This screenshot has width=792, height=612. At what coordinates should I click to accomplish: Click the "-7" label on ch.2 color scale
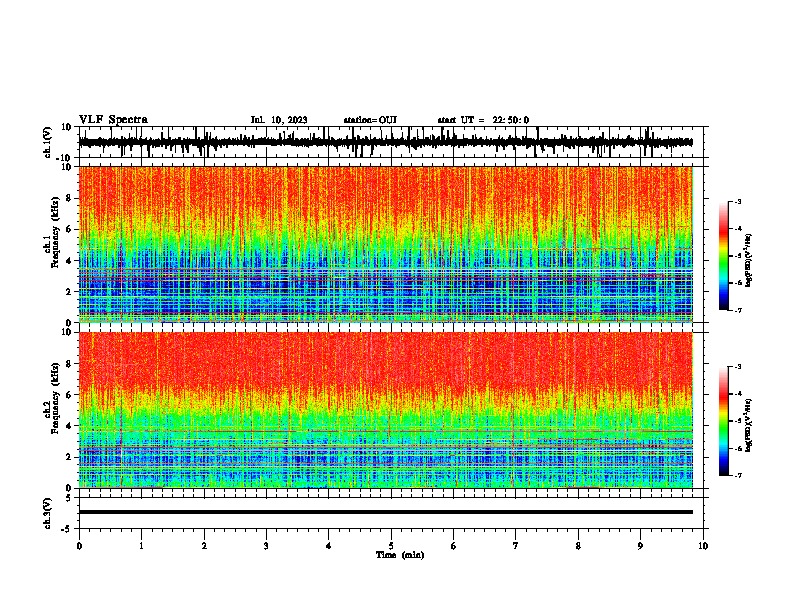(x=738, y=475)
